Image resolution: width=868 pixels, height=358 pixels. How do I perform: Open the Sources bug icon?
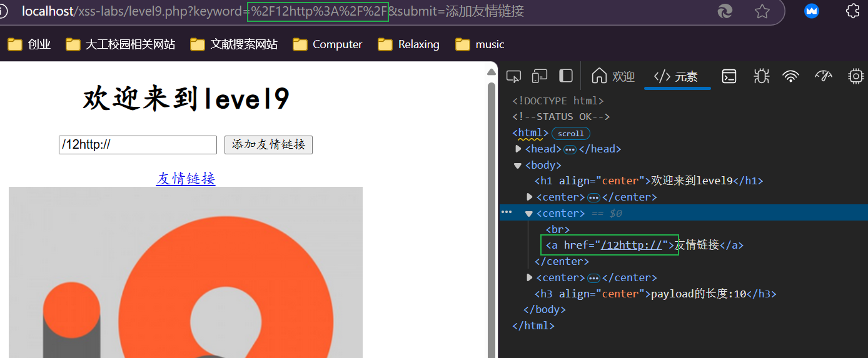tap(761, 76)
